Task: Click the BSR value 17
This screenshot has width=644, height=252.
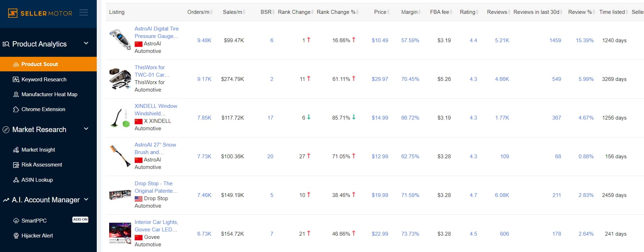Action: (x=270, y=118)
